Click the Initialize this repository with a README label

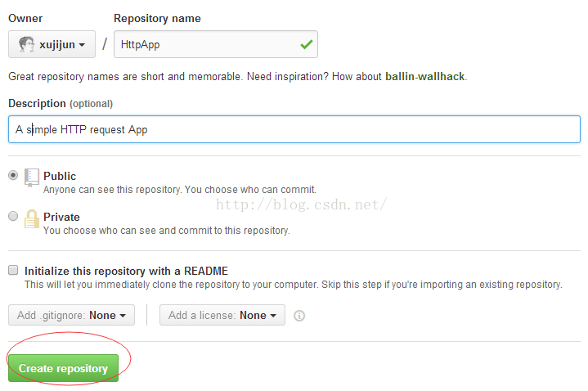127,271
